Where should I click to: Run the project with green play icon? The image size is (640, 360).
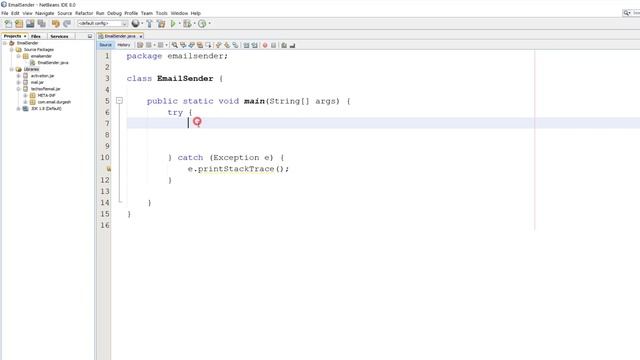(173, 24)
